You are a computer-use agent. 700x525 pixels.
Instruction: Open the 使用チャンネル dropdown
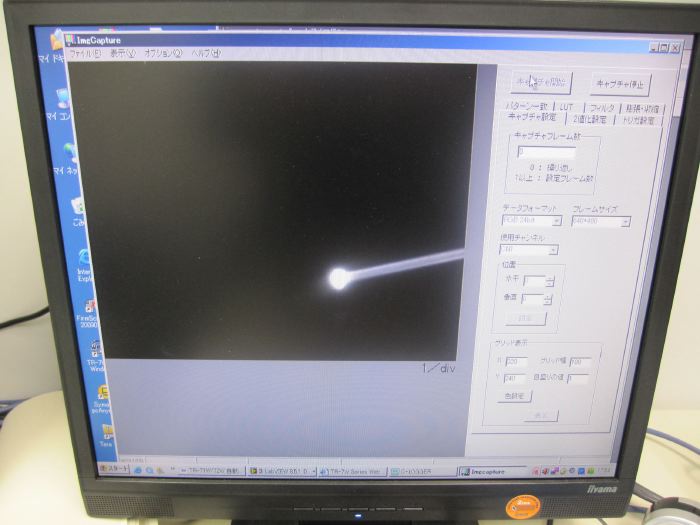pyautogui.click(x=529, y=250)
